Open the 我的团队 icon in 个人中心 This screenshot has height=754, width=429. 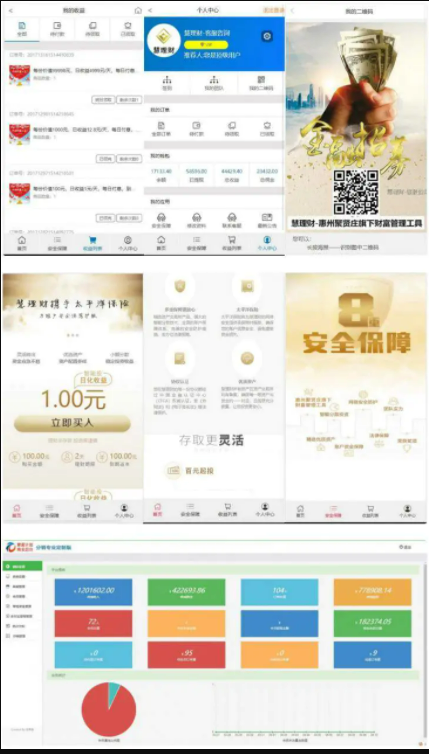[214, 83]
